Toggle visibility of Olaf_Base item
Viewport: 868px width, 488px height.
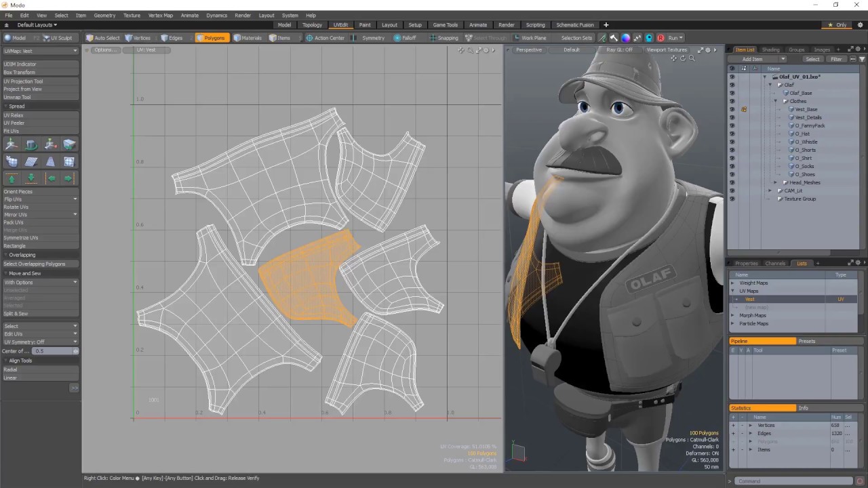(x=732, y=93)
